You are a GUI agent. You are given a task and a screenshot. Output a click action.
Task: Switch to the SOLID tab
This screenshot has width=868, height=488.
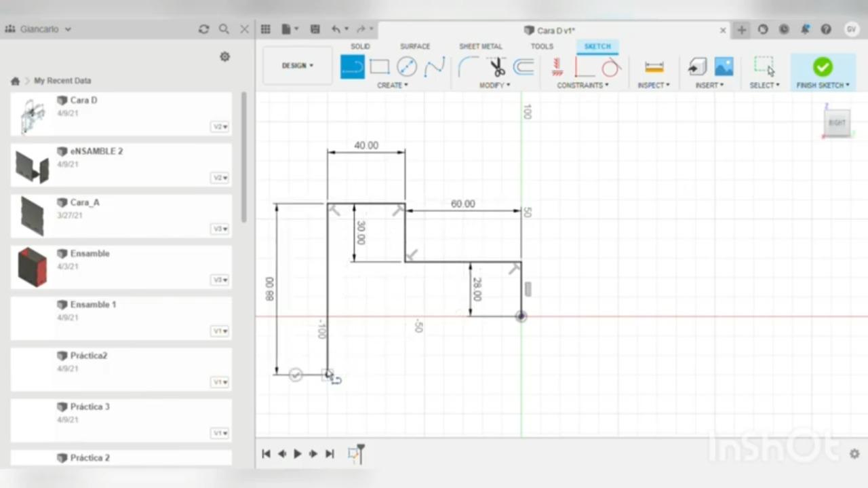pyautogui.click(x=360, y=46)
